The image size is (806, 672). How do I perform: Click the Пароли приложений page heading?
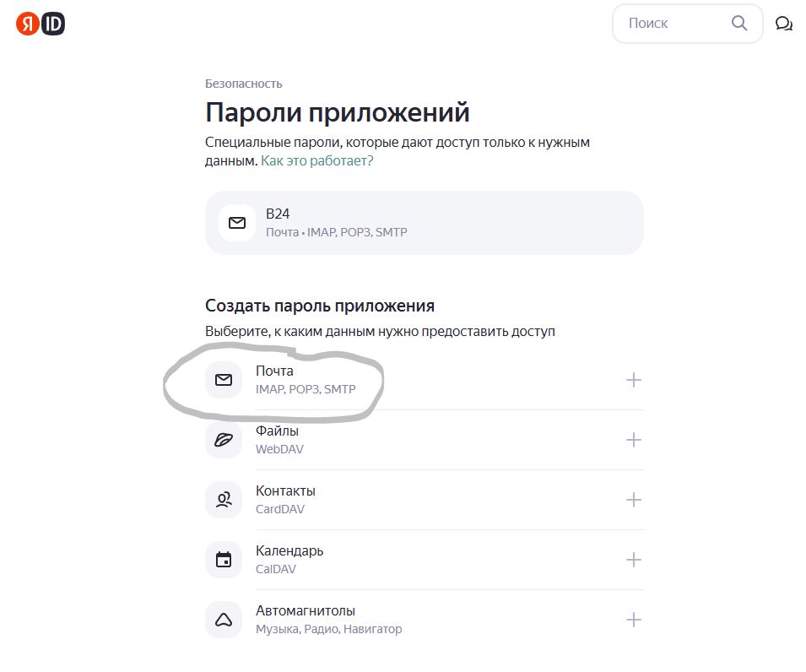pos(337,111)
